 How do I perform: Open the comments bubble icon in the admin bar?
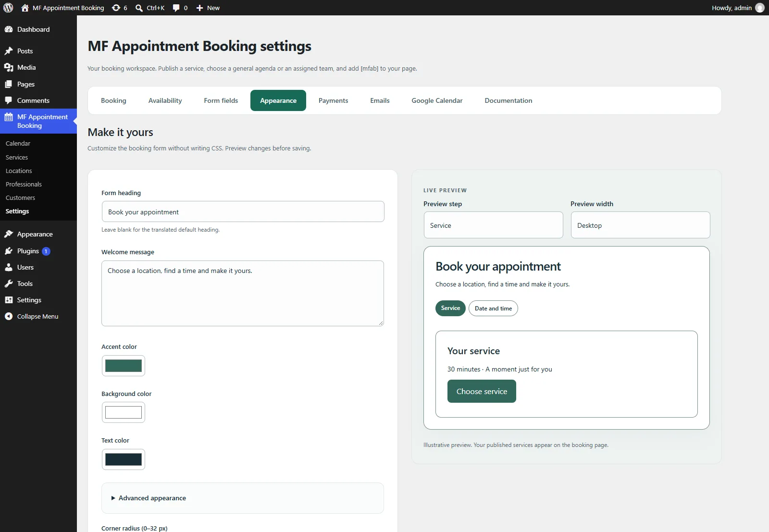click(x=176, y=8)
